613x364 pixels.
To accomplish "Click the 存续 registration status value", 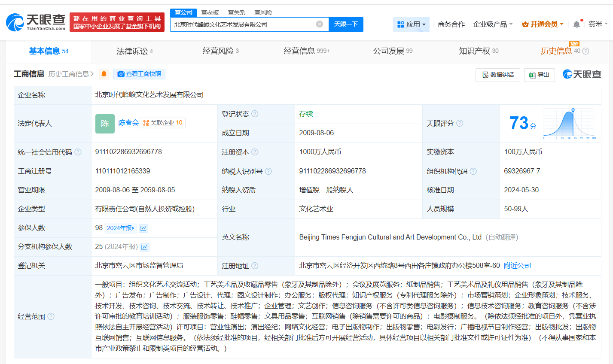I will [306, 114].
